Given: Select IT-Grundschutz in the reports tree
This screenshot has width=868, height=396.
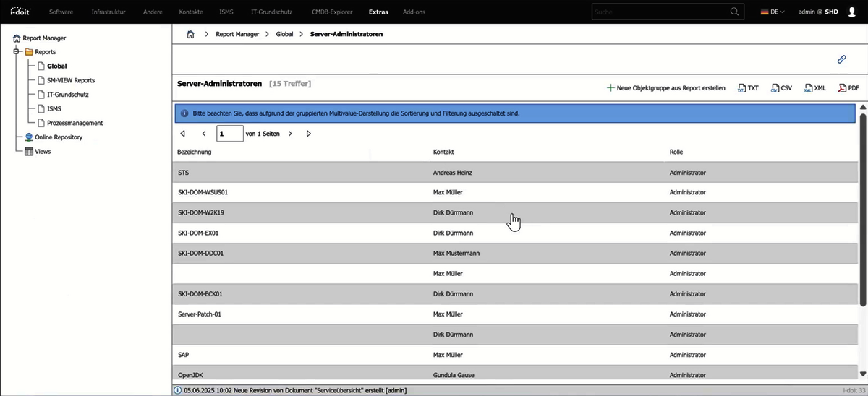Looking at the screenshot, I should tap(68, 95).
